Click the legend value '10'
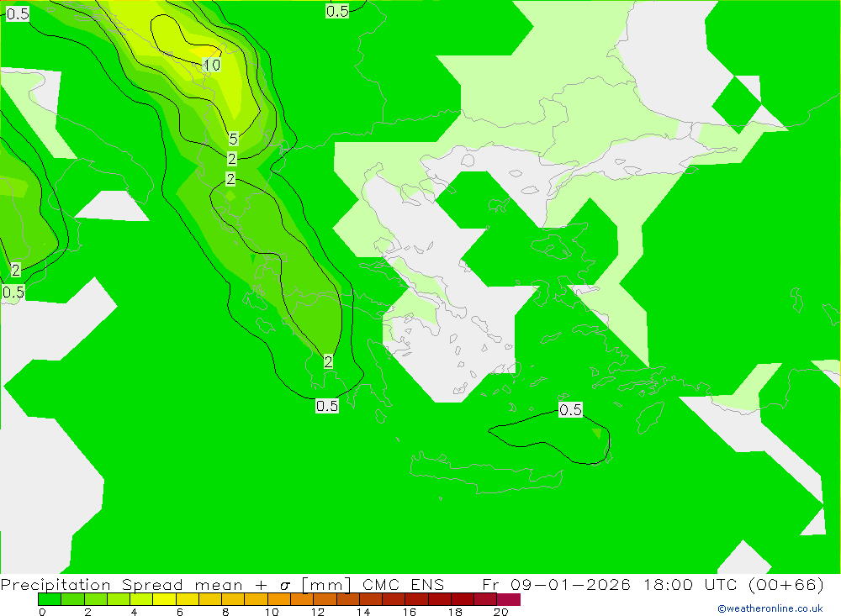Viewport: 841px width, 616px height. click(272, 612)
